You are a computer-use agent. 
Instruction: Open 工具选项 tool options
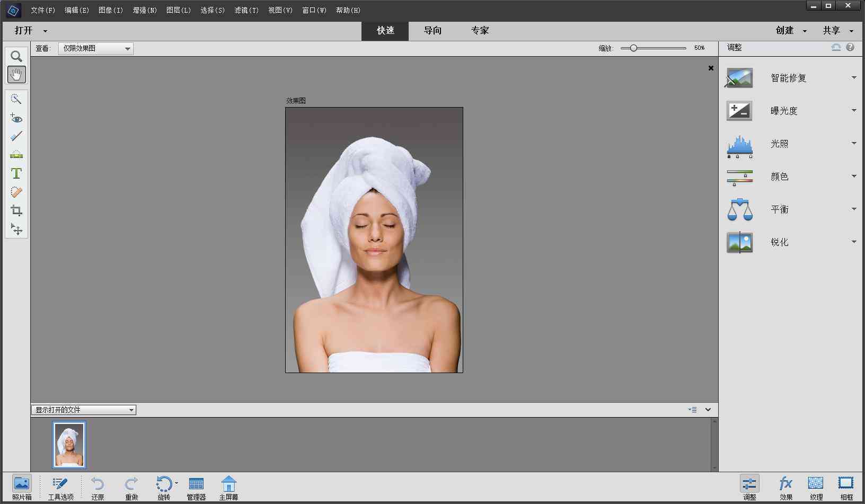pos(60,488)
